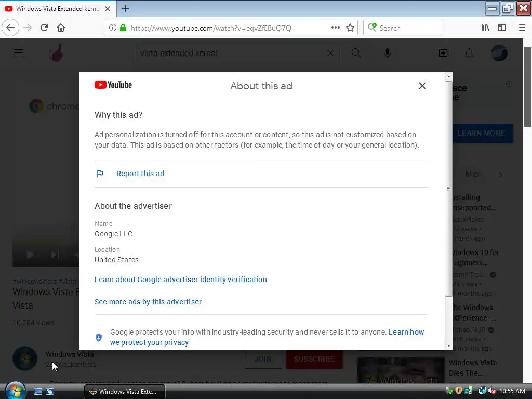Click the browser Search box
Screen dimensions: 532x399
point(403,28)
